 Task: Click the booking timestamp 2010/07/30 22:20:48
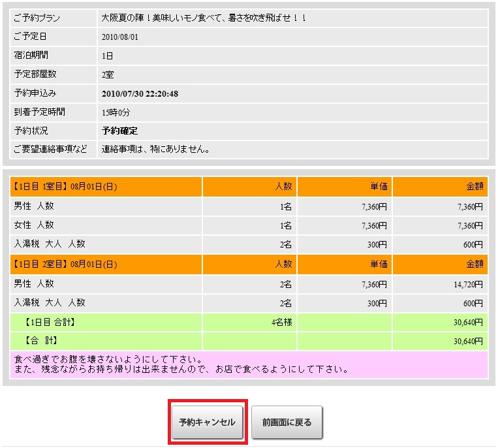(140, 94)
